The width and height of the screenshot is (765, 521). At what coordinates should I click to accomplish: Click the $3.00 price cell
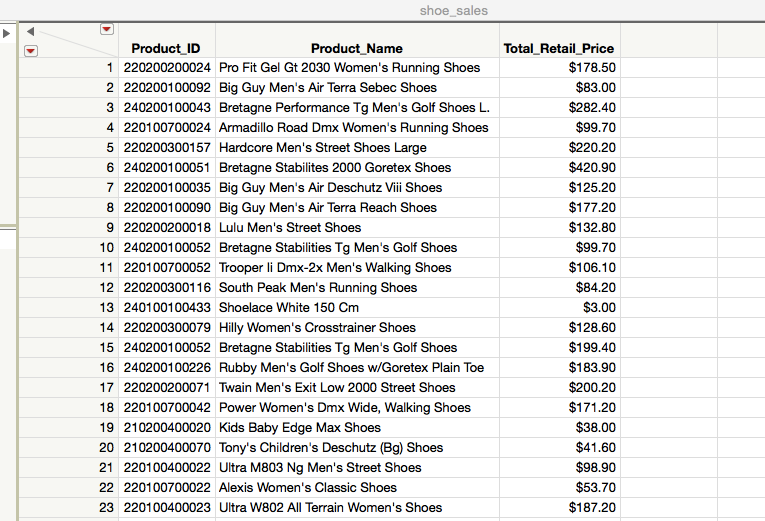598,308
